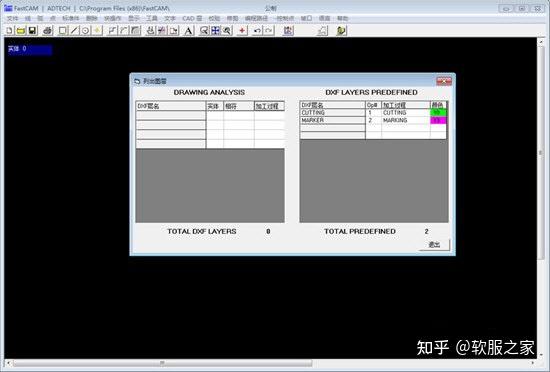Viewport: 550px width, 372px height.
Task: Open a file with the yellow folder icon
Action: (21, 31)
